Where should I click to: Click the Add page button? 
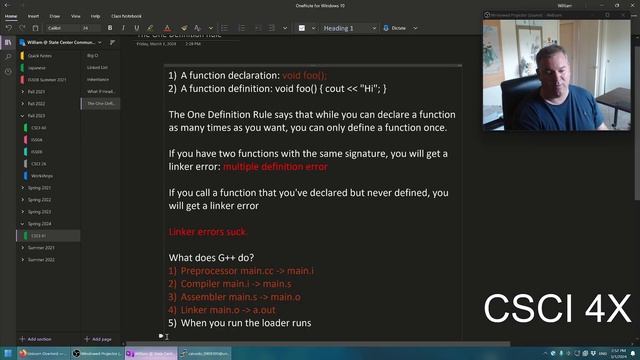(98, 339)
